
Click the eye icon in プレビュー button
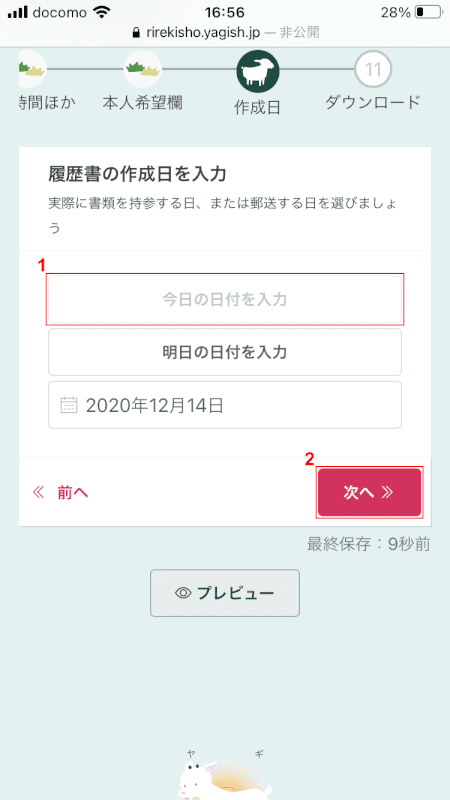click(183, 593)
